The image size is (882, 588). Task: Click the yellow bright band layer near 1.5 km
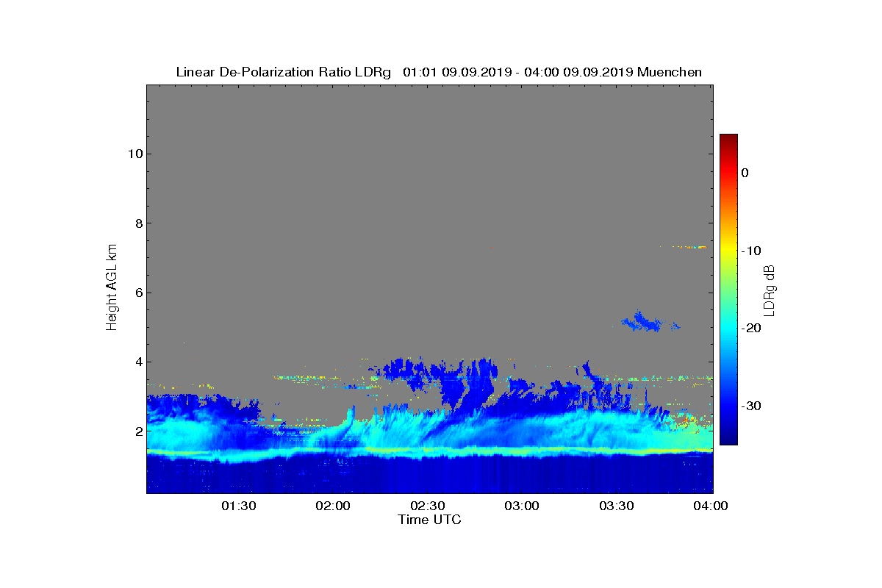tap(430, 449)
